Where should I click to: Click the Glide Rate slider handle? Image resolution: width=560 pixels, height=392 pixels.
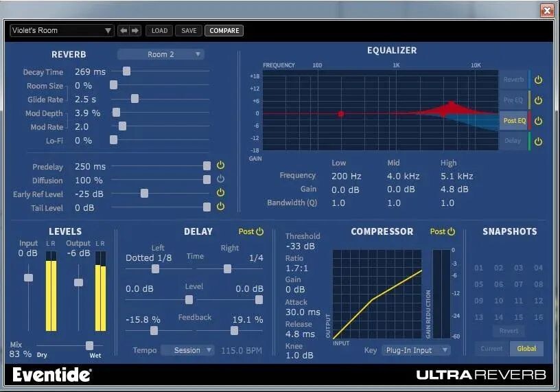click(x=135, y=99)
